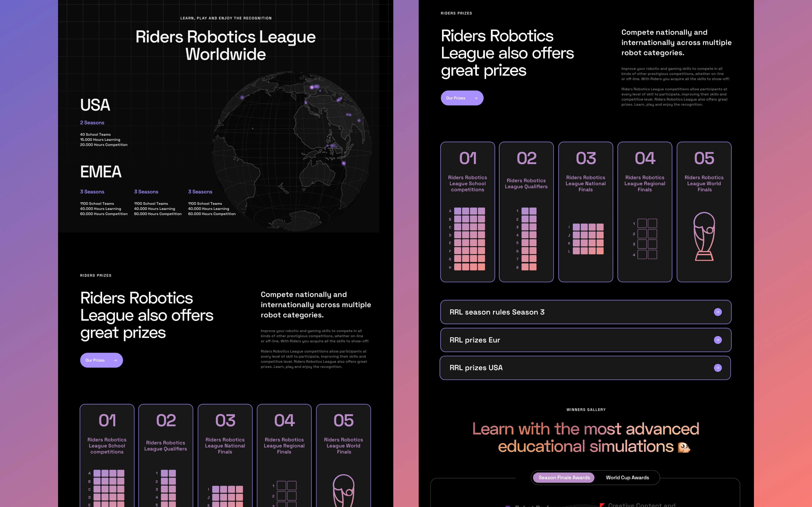
Task: Click the EMEA region heading
Action: tap(101, 172)
